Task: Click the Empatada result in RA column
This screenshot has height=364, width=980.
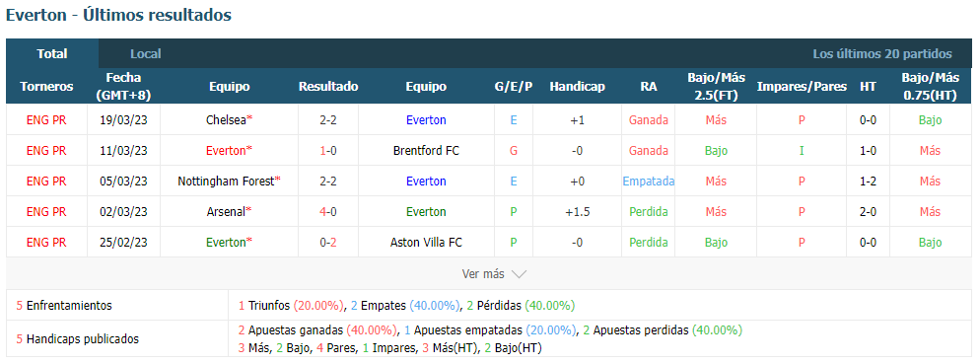Action: [648, 182]
